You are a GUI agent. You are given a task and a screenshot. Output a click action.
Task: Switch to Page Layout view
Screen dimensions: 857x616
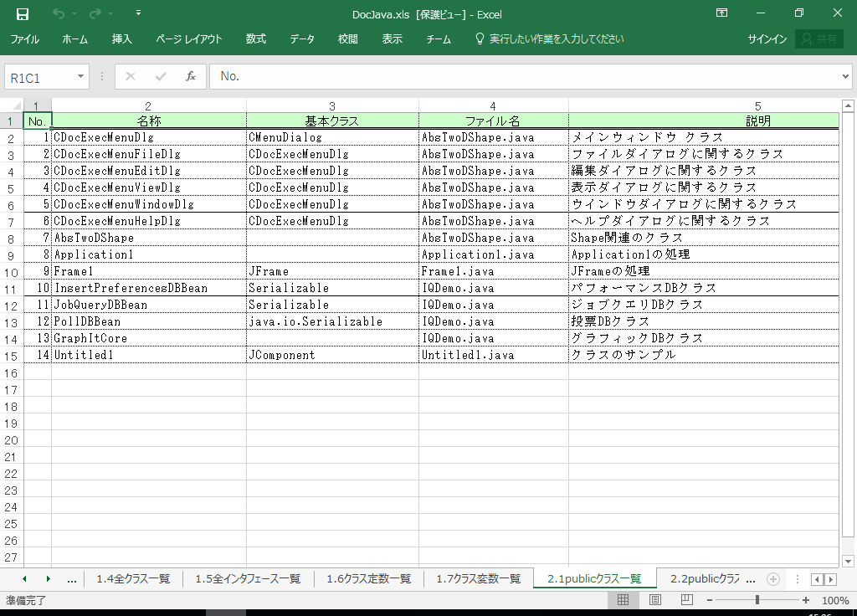[654, 600]
